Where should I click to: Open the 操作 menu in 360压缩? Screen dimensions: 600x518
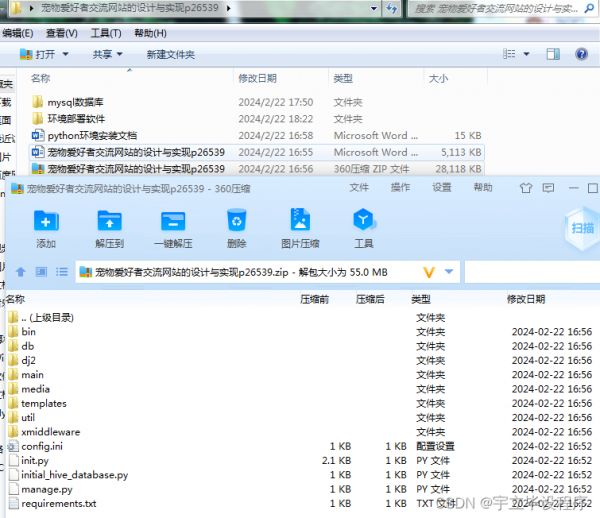(x=400, y=187)
